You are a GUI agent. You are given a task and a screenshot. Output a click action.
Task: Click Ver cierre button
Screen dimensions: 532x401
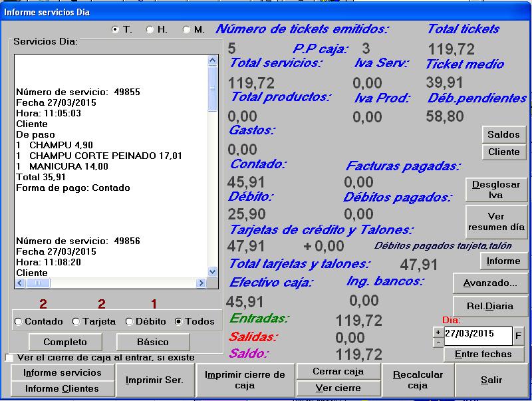(338, 388)
